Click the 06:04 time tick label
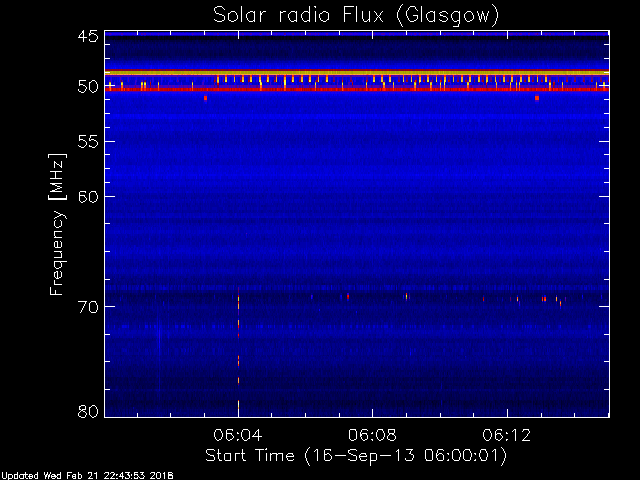640x480 pixels. 238,436
